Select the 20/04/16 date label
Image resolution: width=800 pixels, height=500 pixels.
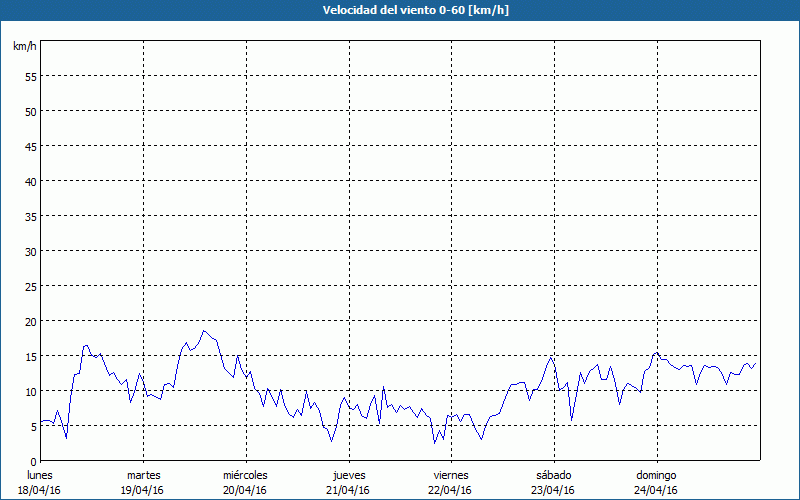pyautogui.click(x=245, y=490)
